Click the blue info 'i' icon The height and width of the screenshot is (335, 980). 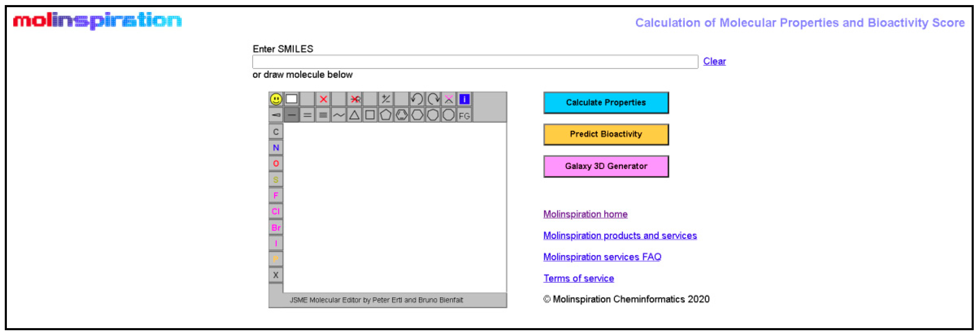[464, 99]
